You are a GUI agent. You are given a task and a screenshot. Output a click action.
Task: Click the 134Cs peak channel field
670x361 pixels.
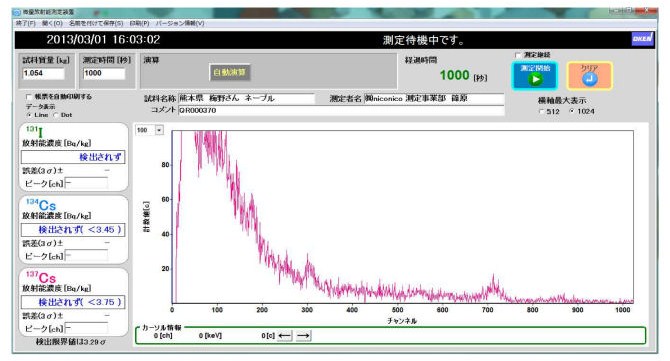86,256
